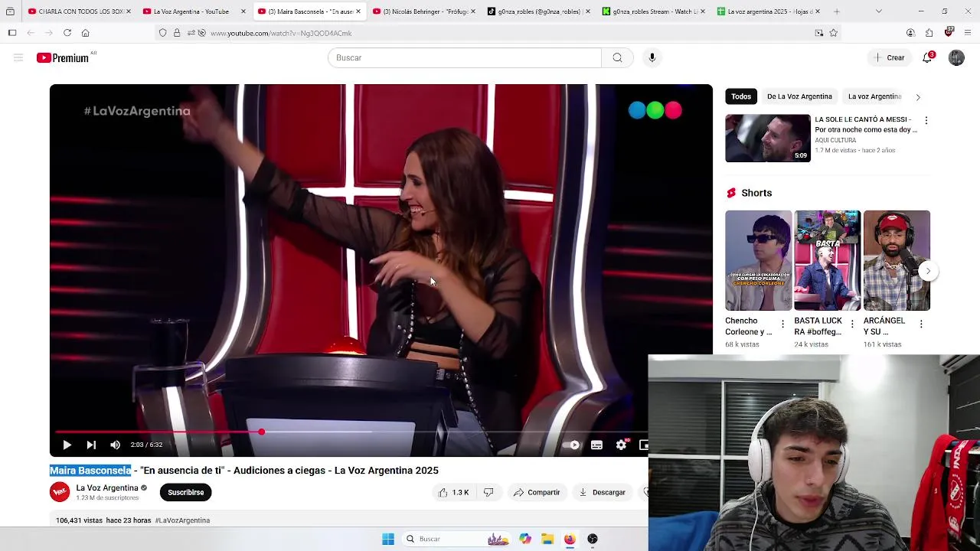Open browser application hamburger menu
Image resolution: width=980 pixels, height=551 pixels.
click(968, 33)
